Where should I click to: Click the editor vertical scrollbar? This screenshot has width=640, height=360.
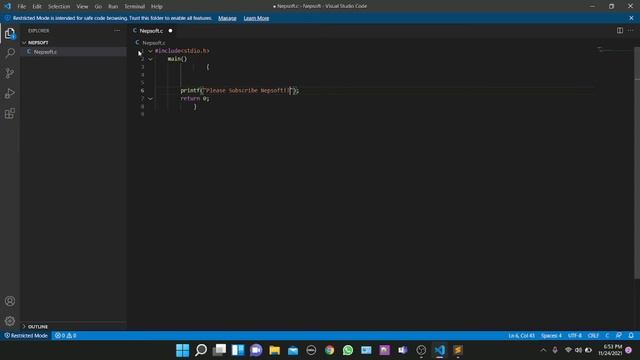(x=637, y=163)
